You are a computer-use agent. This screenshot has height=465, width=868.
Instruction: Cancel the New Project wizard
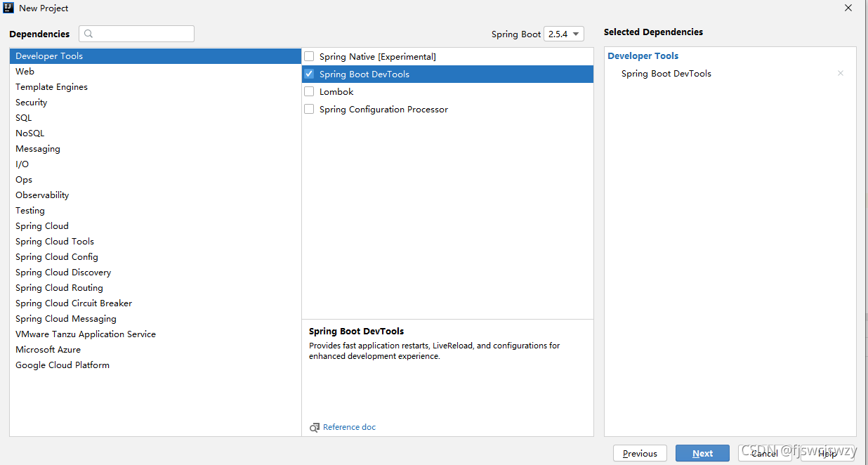click(x=765, y=453)
